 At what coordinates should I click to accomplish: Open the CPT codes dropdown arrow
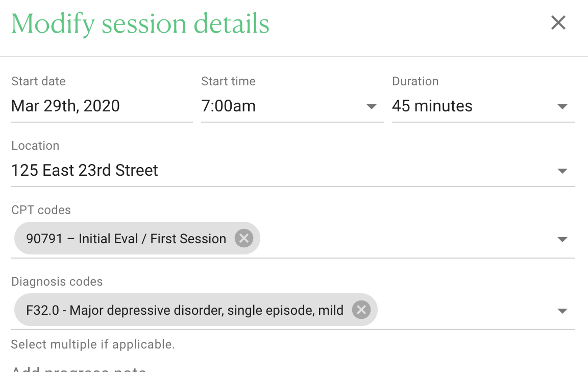coord(562,240)
